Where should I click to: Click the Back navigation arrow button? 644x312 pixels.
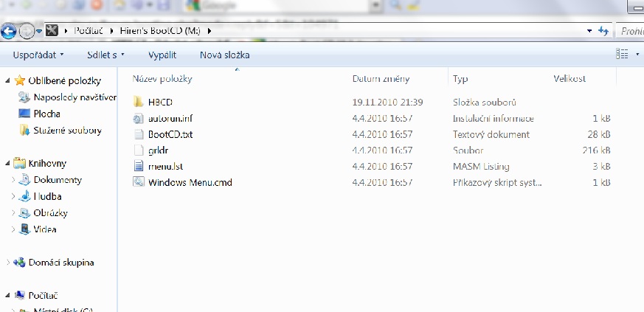[10, 31]
